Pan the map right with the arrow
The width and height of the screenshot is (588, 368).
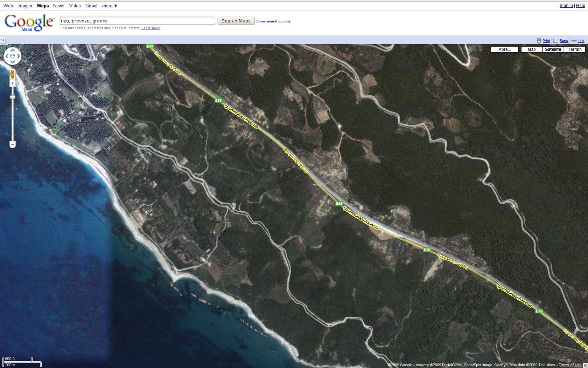(x=19, y=56)
